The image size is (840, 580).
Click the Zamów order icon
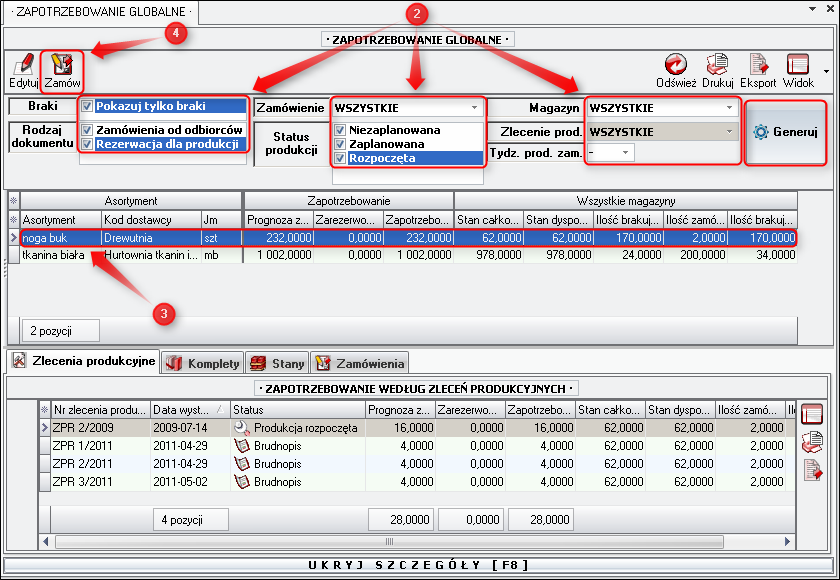pos(61,66)
